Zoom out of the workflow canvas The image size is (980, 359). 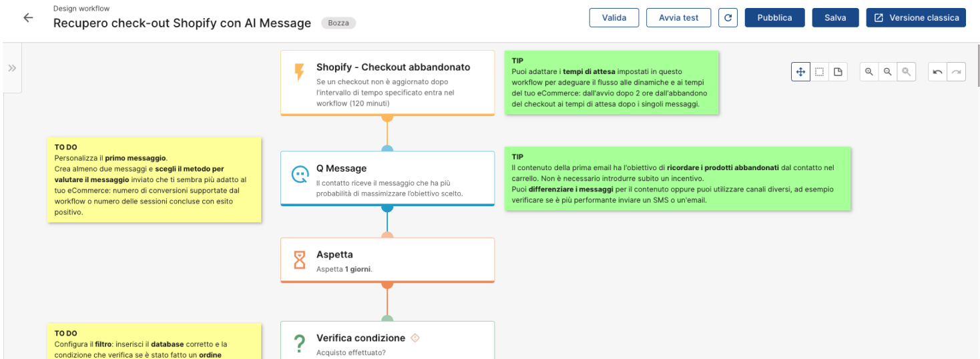887,71
